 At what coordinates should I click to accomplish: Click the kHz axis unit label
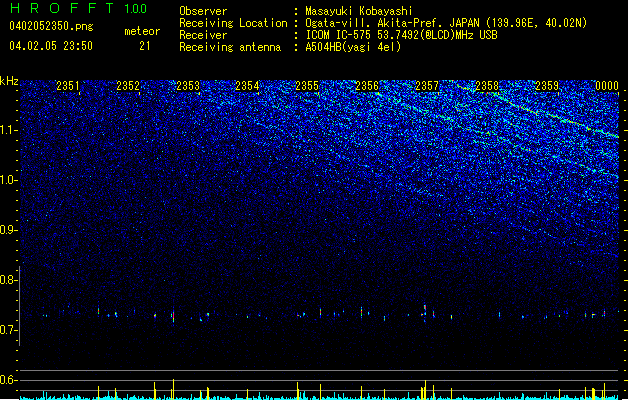9,81
